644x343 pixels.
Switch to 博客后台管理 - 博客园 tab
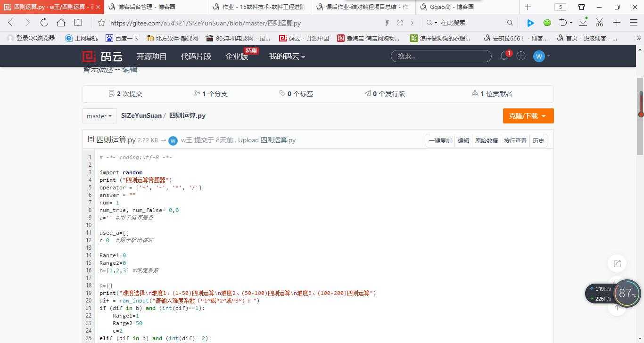click(x=156, y=7)
